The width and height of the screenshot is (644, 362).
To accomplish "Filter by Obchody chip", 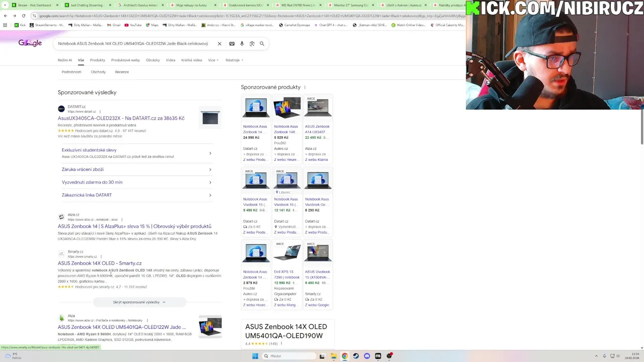I will pyautogui.click(x=98, y=72).
